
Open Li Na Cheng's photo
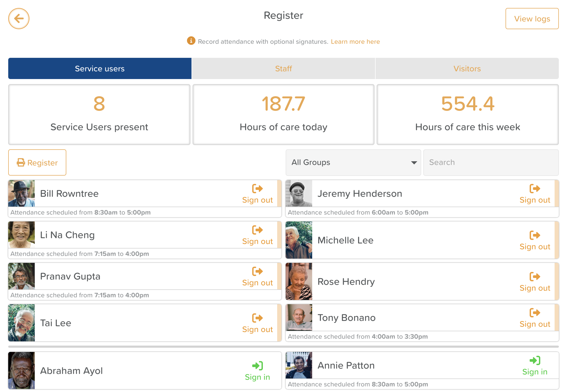point(21,235)
